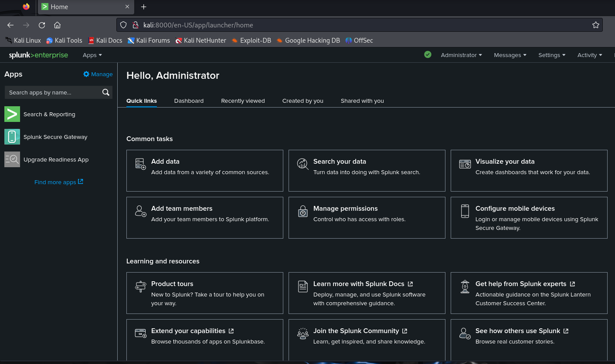Click the Search your data icon
Viewport: 615px width, 364px height.
[x=302, y=164]
